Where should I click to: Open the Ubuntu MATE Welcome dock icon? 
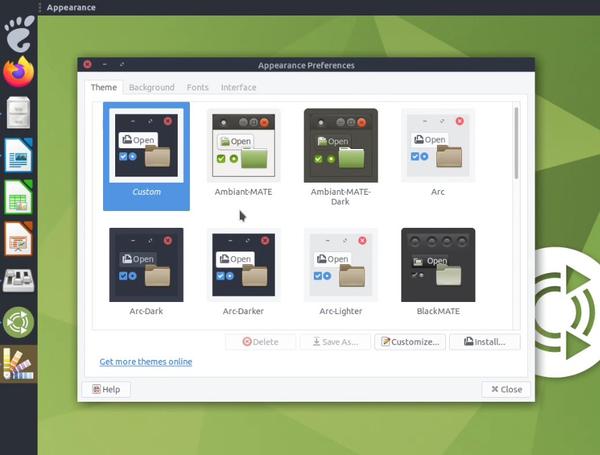[18, 322]
